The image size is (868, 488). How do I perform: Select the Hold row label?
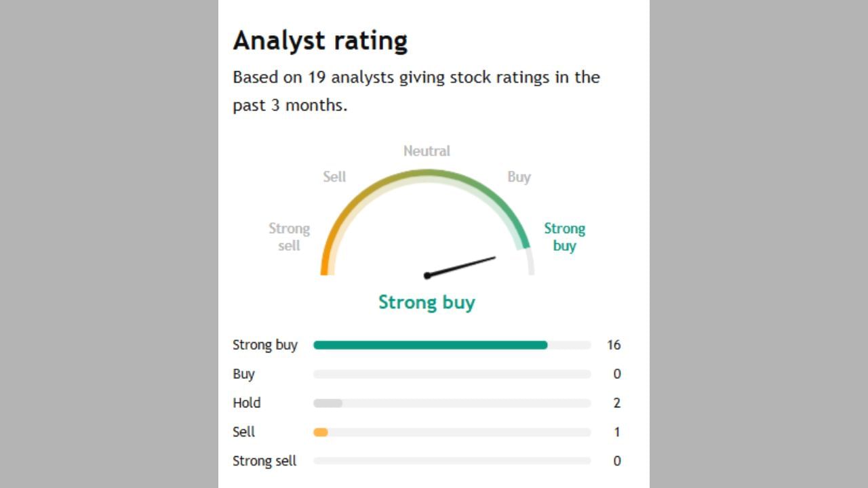tap(247, 403)
